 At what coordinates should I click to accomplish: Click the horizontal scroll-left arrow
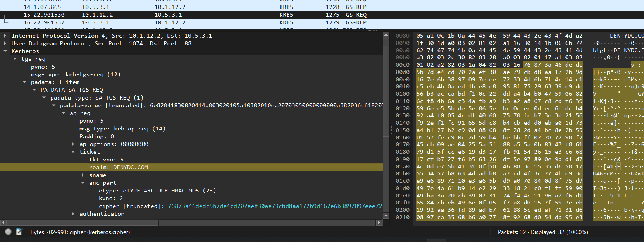pos(3,223)
